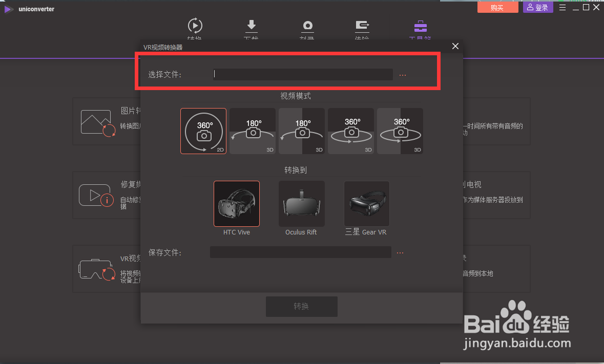Click the 登录 login button
This screenshot has height=364, width=604.
tap(538, 7)
